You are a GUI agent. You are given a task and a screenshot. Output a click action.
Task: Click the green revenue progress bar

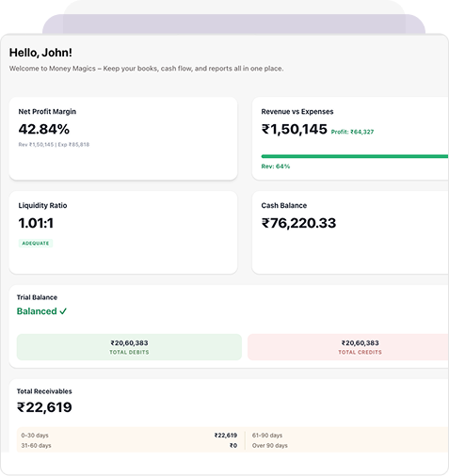(x=355, y=156)
